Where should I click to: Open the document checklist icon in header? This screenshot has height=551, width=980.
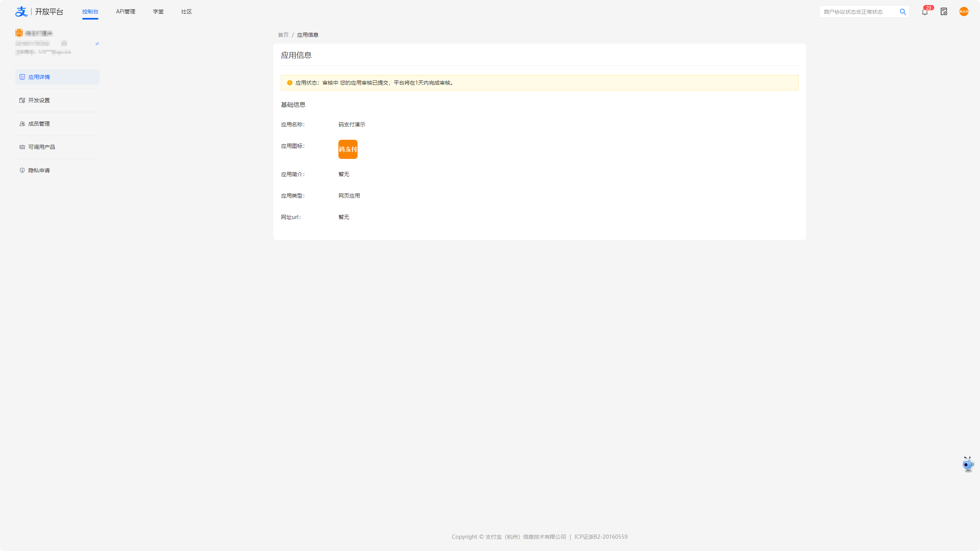[x=944, y=12]
